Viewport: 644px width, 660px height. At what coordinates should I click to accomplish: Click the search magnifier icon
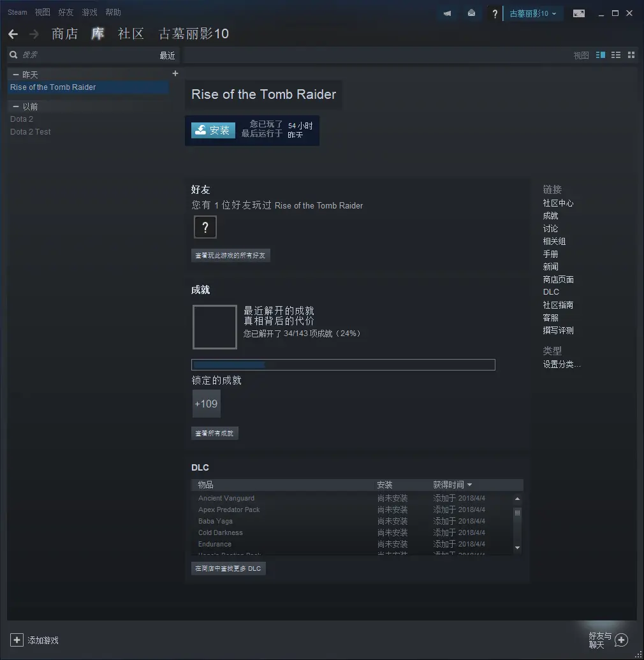click(x=13, y=55)
